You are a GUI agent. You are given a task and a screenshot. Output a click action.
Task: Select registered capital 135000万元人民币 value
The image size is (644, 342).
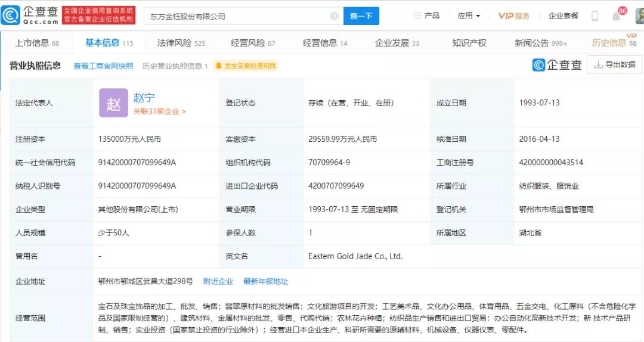tap(129, 139)
